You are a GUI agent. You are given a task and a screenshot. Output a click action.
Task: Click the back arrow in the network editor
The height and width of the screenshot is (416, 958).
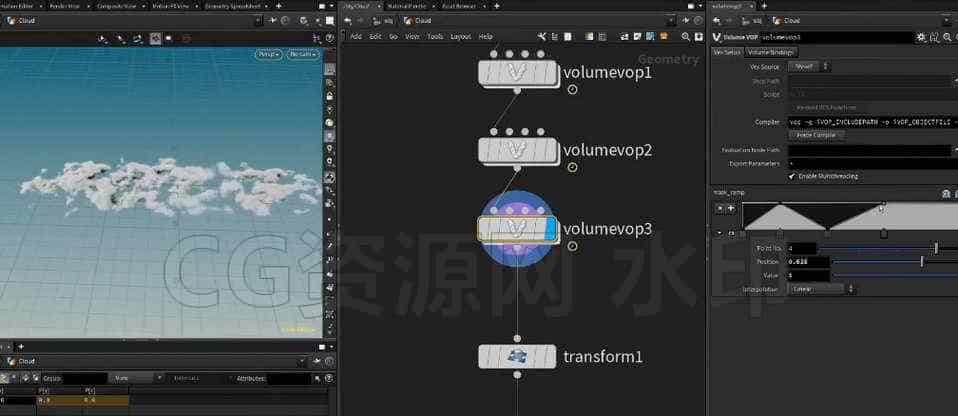click(348, 21)
